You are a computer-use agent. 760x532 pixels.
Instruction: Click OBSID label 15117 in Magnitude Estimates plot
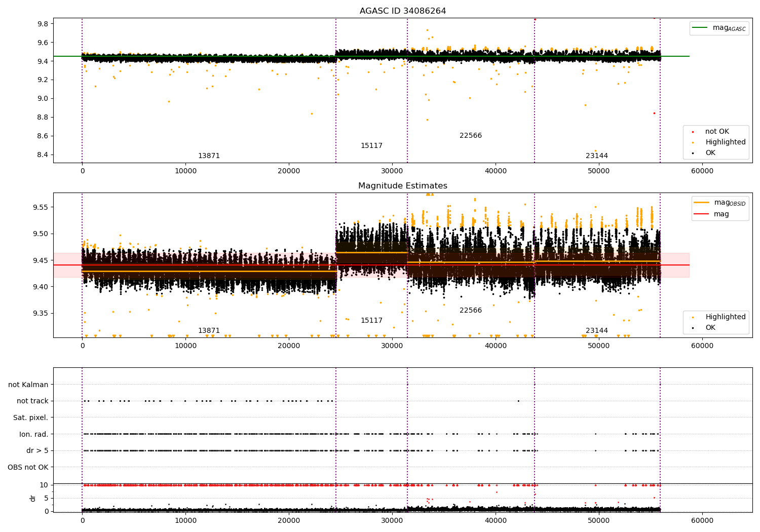click(x=371, y=321)
